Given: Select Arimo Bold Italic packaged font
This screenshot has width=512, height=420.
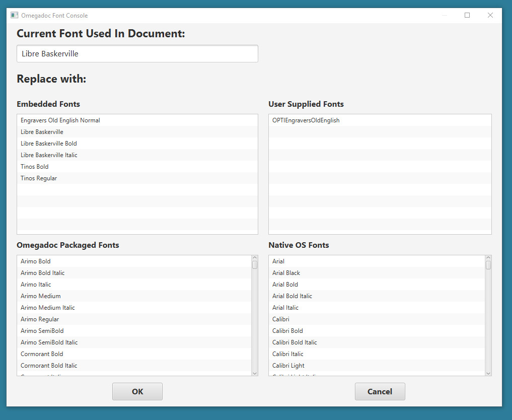Looking at the screenshot, I should [x=134, y=273].
